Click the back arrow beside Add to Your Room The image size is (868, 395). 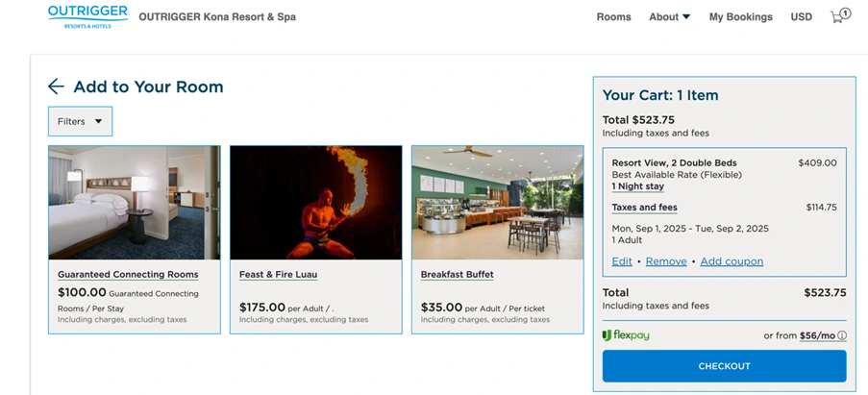coord(56,86)
